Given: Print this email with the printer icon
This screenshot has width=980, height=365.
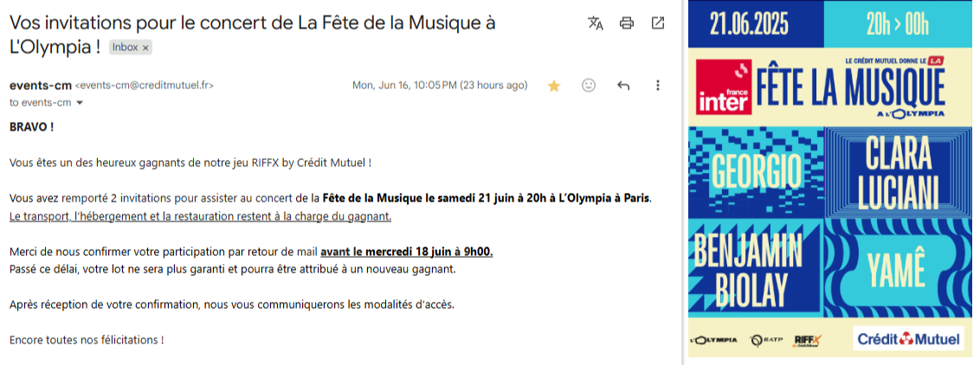Looking at the screenshot, I should pos(626,23).
